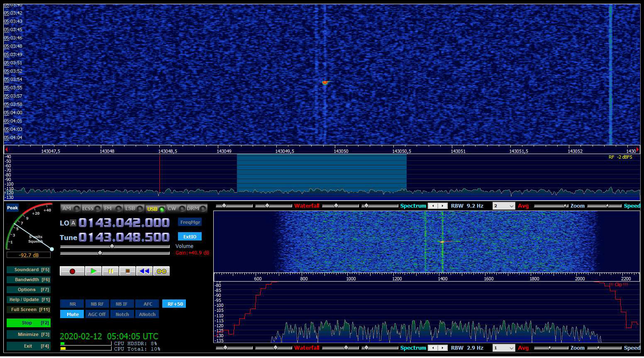
Task: Click the LO 'A' selector button
Action: point(73,223)
